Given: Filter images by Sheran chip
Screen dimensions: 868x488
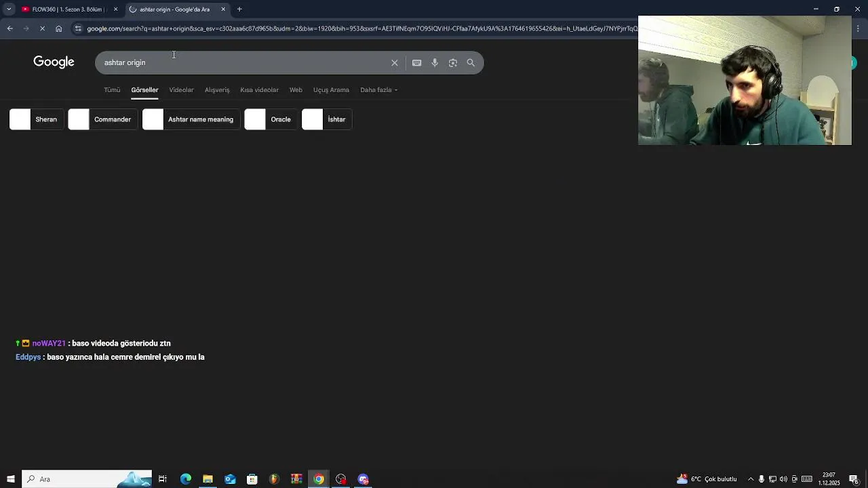Looking at the screenshot, I should pyautogui.click(x=37, y=119).
